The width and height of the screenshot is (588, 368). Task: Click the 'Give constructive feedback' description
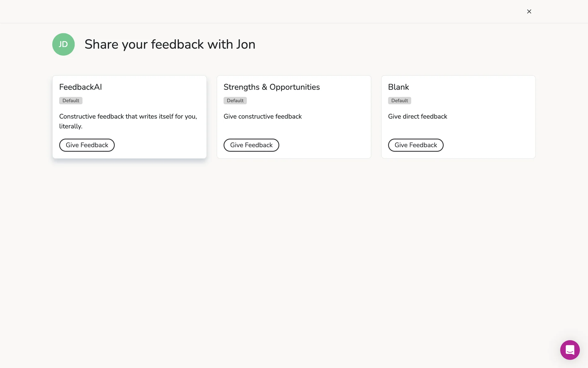[262, 117]
